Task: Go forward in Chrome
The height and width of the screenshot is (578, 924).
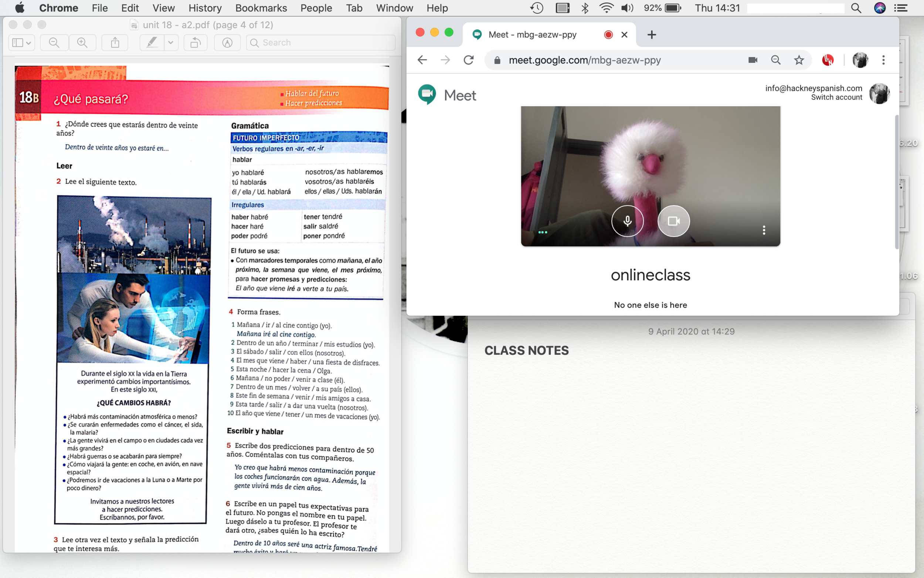Action: coord(445,60)
